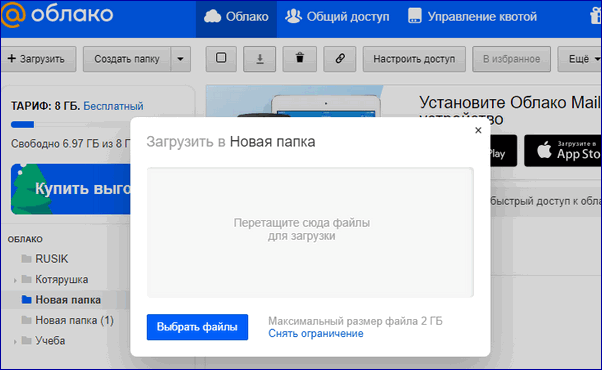Image resolution: width=602 pixels, height=370 pixels.
Task: Select the RUSIK folder
Action: coord(51,259)
